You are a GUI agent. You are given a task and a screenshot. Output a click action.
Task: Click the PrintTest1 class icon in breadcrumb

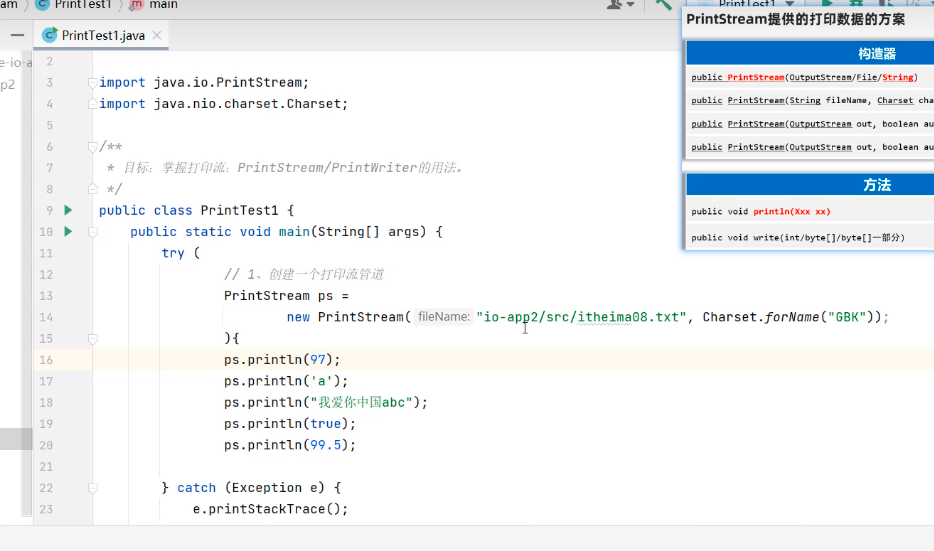(x=42, y=4)
